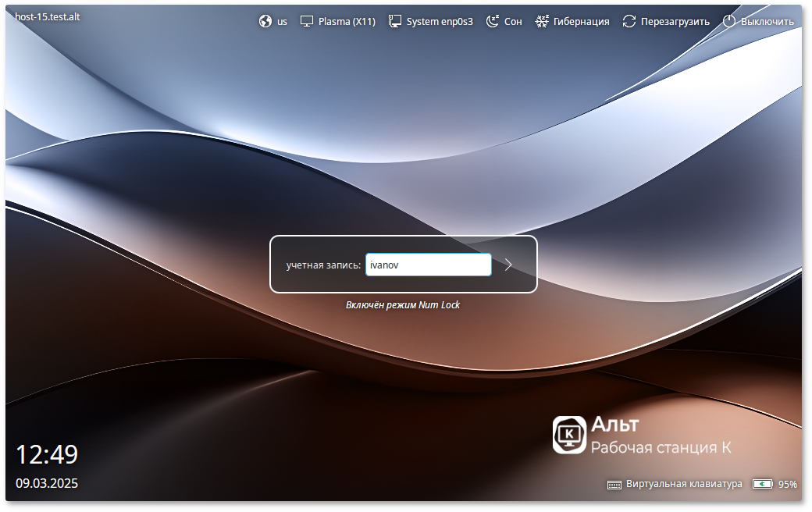Image resolution: width=812 pixels, height=512 pixels.
Task: Click the moon sleep icon
Action: tap(493, 22)
